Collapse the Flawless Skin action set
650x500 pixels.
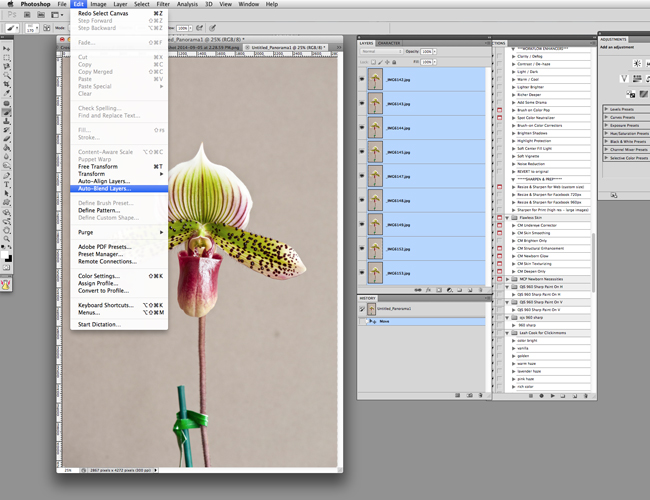click(x=507, y=218)
